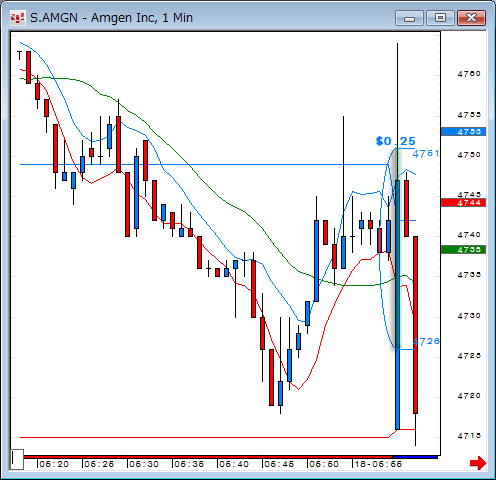This screenshot has height=480, width=496.
Task: Click the 05:20 time axis label
Action: pos(54,464)
